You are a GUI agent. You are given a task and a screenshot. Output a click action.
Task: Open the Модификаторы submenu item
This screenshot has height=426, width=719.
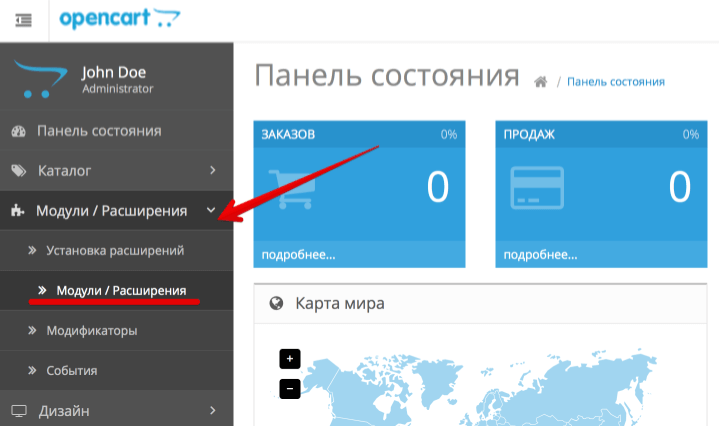point(116,331)
